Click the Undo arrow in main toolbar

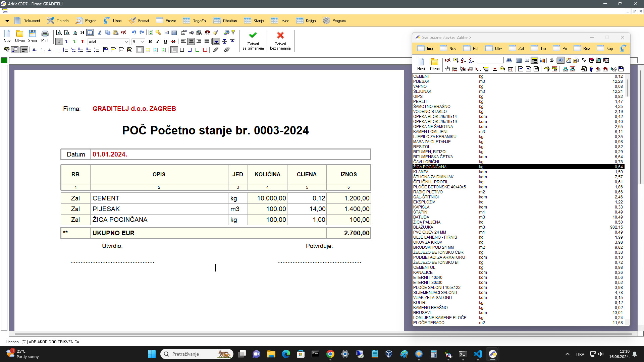point(134,33)
